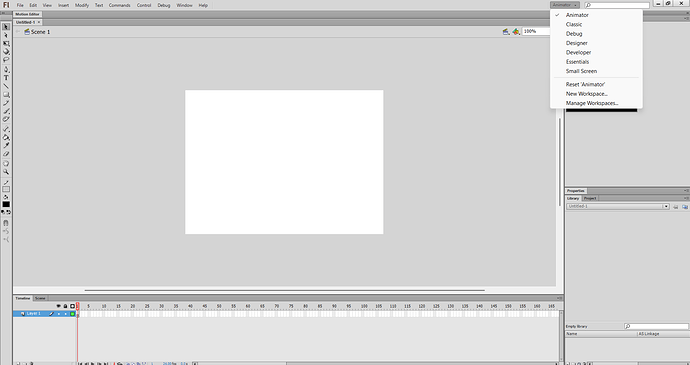
Task: Click frame 50 on the timeline ruler
Action: click(219, 306)
